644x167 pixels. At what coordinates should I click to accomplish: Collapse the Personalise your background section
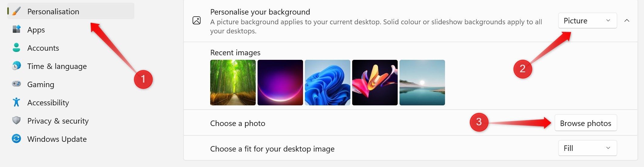tap(627, 21)
